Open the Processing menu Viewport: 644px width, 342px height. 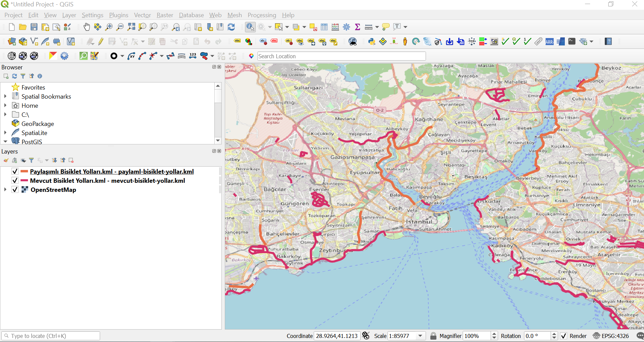coord(262,15)
